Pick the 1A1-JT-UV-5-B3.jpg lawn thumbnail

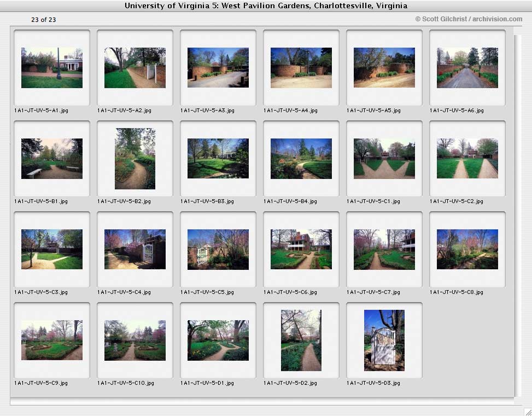[x=218, y=158]
